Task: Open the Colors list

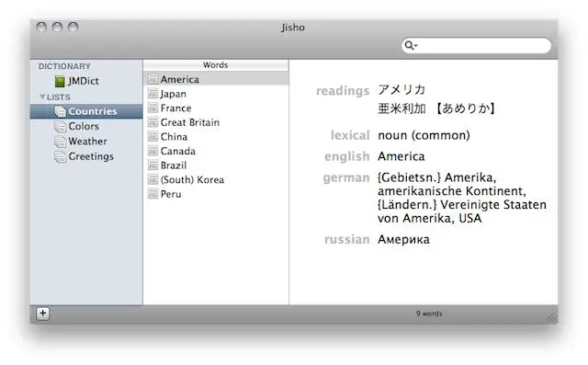Action: pyautogui.click(x=86, y=127)
